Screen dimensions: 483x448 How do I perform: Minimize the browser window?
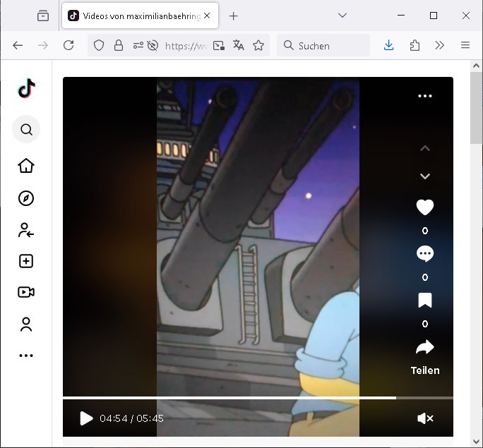(x=401, y=16)
